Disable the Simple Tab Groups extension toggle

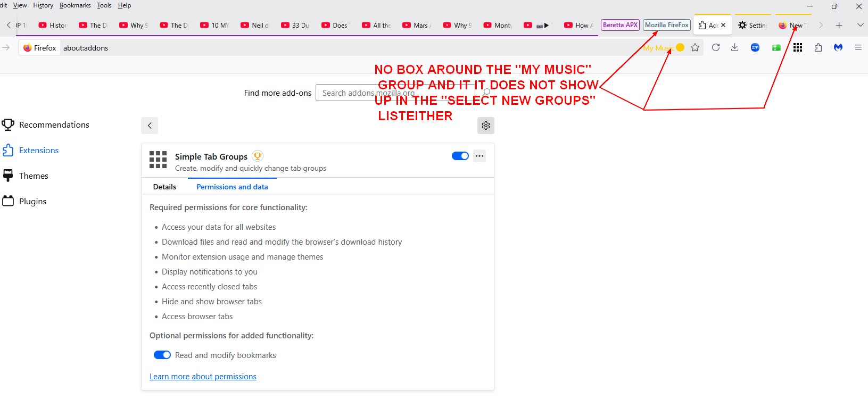point(460,156)
